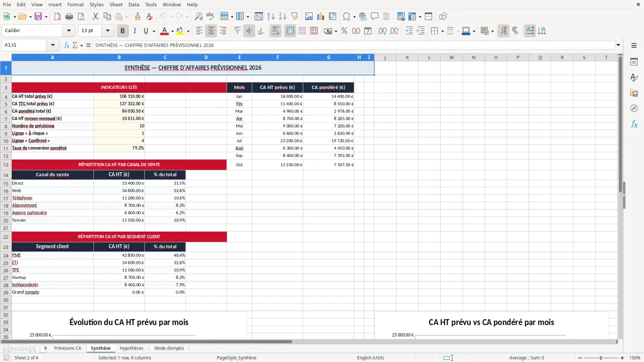
Task: Open the Styles menu
Action: click(x=97, y=4)
